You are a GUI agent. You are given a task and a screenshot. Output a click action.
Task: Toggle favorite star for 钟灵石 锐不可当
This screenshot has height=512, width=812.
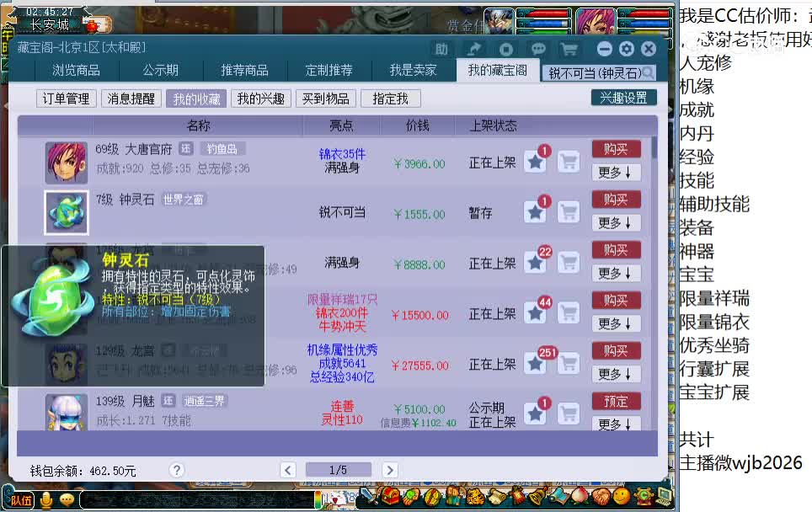(x=535, y=212)
